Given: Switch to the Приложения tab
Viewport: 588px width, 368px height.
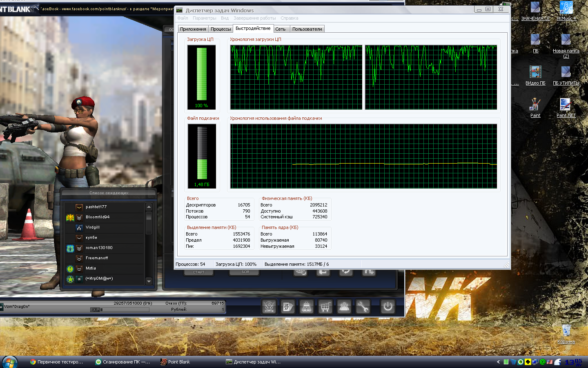Looking at the screenshot, I should point(193,29).
